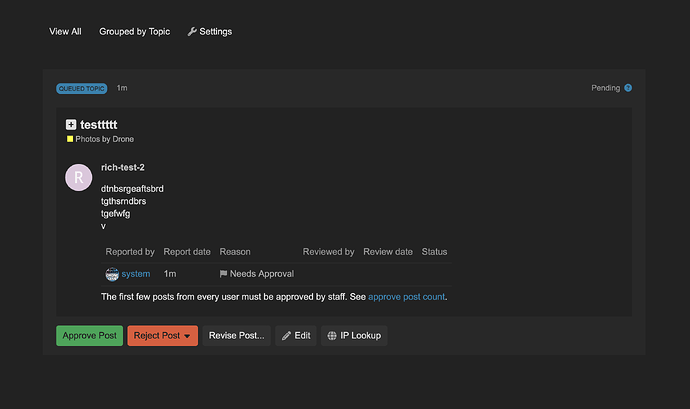
Task: Click the Pending status help icon
Action: (x=628, y=88)
